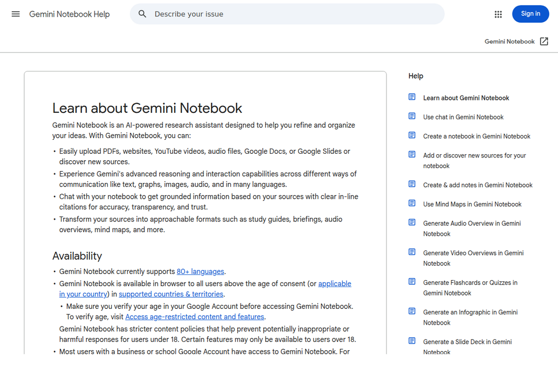The height and width of the screenshot is (392, 558).
Task: Click the Help sidebar heading
Action: (x=416, y=76)
